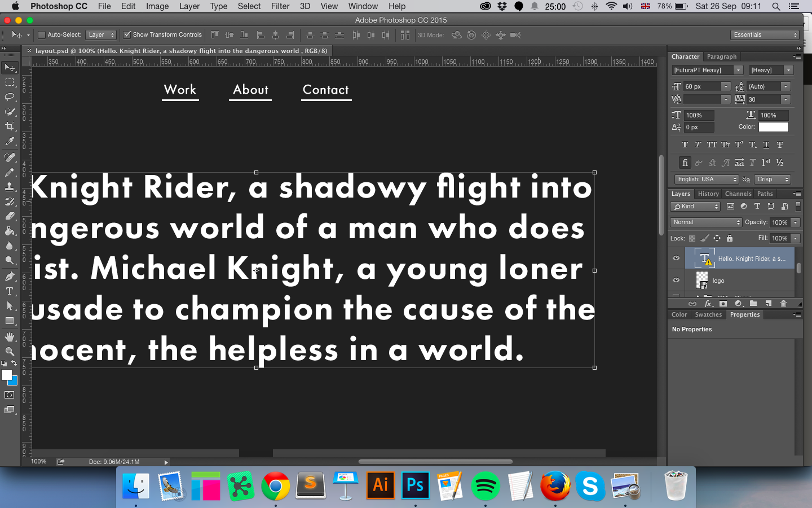Click the tracking value field showing 30
The image size is (812, 508).
[x=764, y=99]
